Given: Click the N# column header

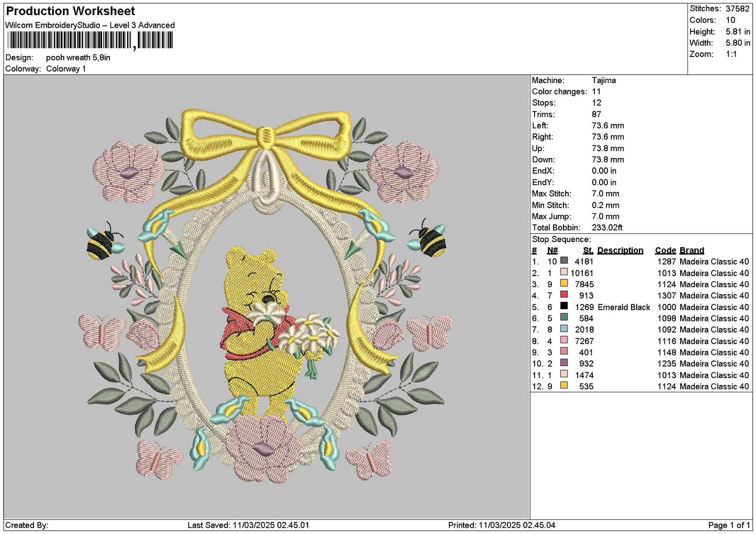Looking at the screenshot, I should [552, 251].
